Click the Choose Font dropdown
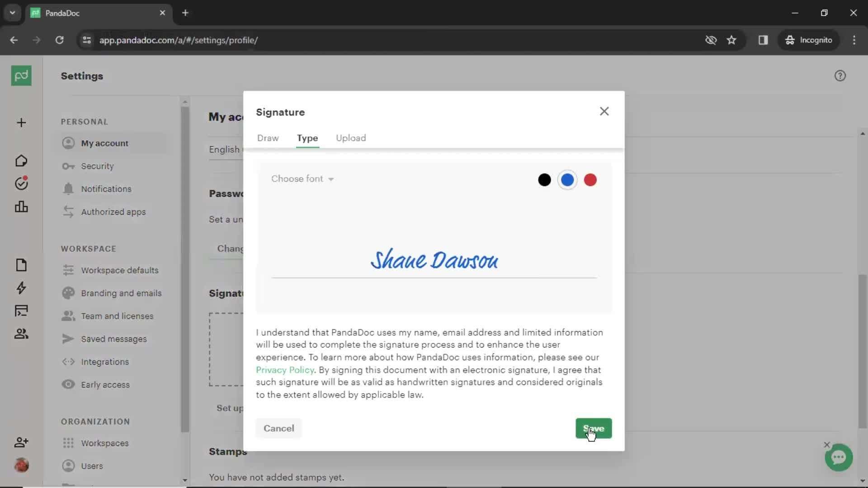Screen dimensions: 868x488 (302, 179)
